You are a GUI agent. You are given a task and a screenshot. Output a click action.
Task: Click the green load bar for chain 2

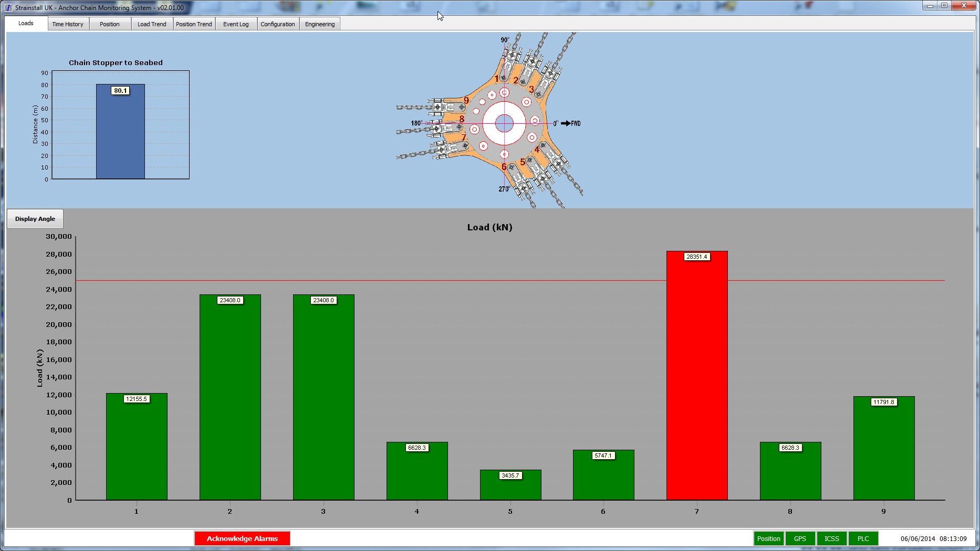(230, 399)
